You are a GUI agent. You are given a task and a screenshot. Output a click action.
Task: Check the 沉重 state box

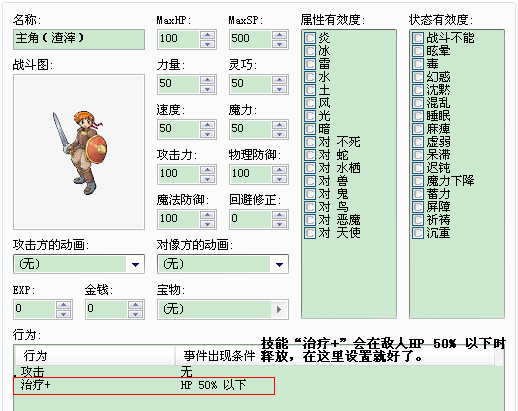coord(418,233)
